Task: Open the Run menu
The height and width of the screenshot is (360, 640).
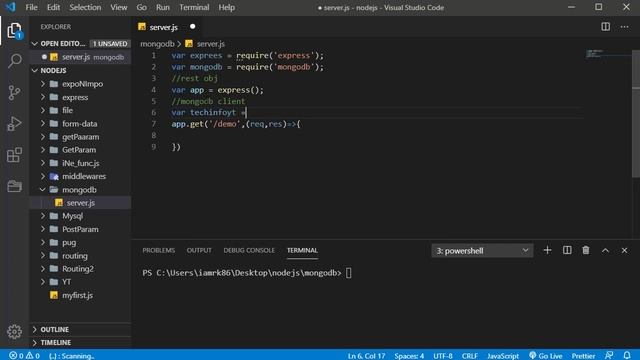Action: 162,7
